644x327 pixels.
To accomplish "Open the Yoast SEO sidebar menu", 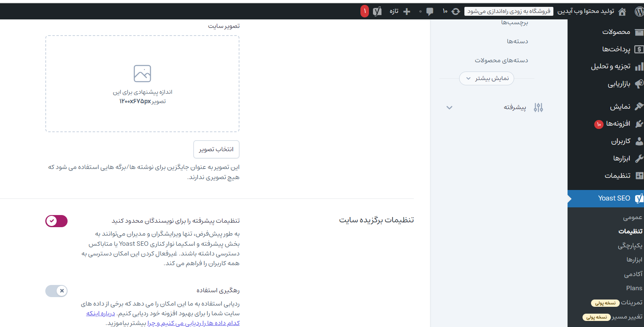I will [614, 198].
